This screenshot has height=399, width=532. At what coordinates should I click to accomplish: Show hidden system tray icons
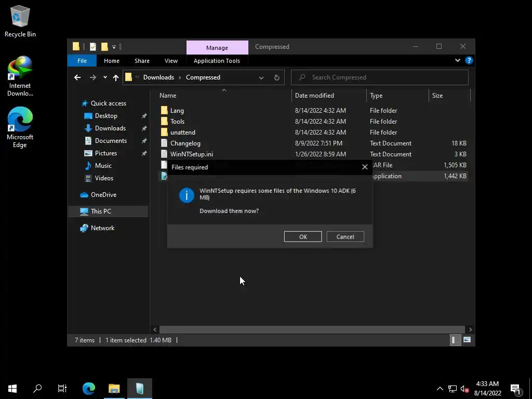click(x=440, y=389)
